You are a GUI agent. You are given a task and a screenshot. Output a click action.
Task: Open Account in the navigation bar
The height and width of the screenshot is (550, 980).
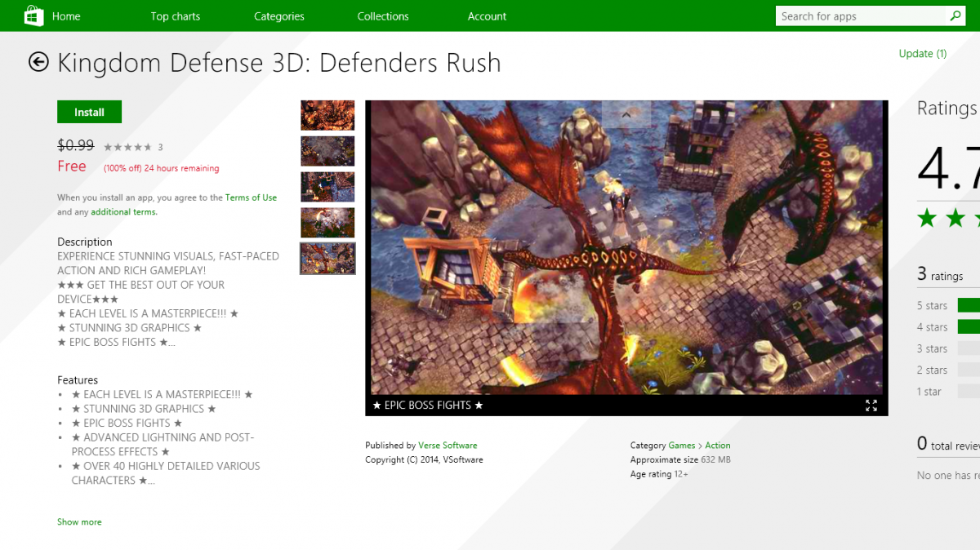[488, 16]
